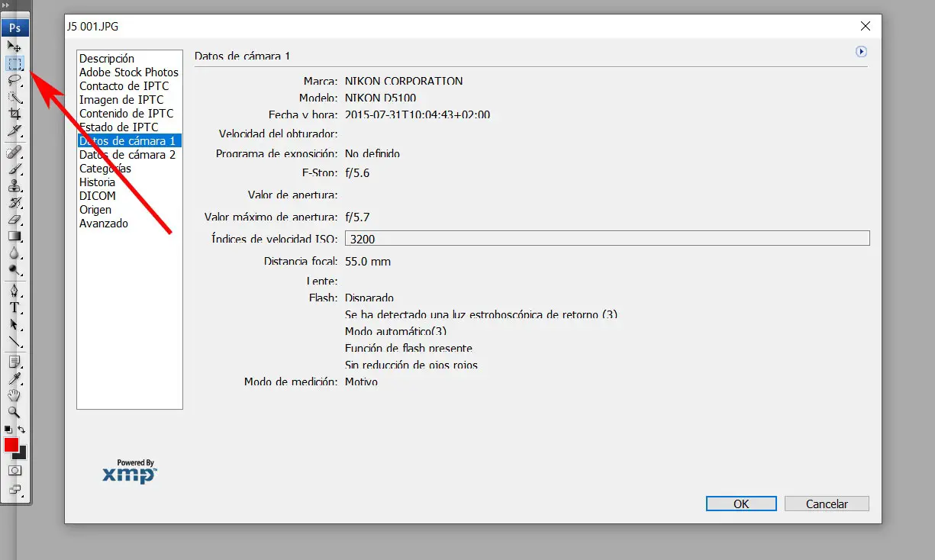The width and height of the screenshot is (935, 560).
Task: Select Datos de cámara 1 section
Action: click(130, 141)
